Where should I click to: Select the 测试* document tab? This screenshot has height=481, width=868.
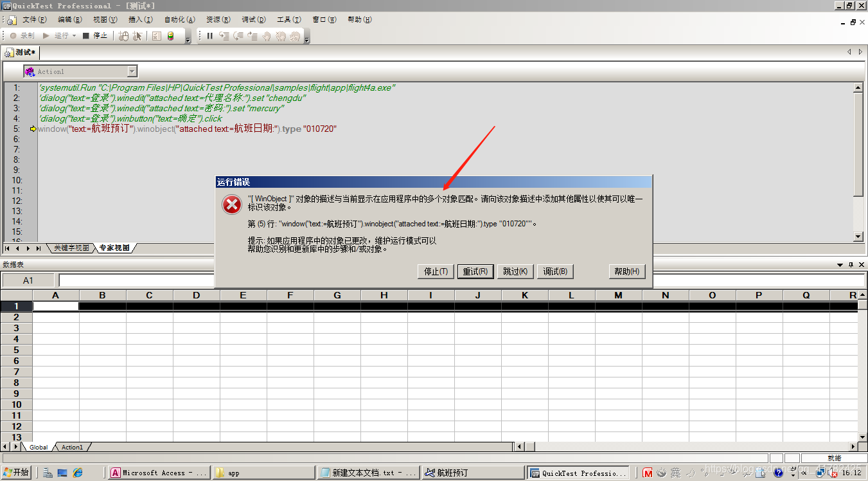tap(21, 52)
